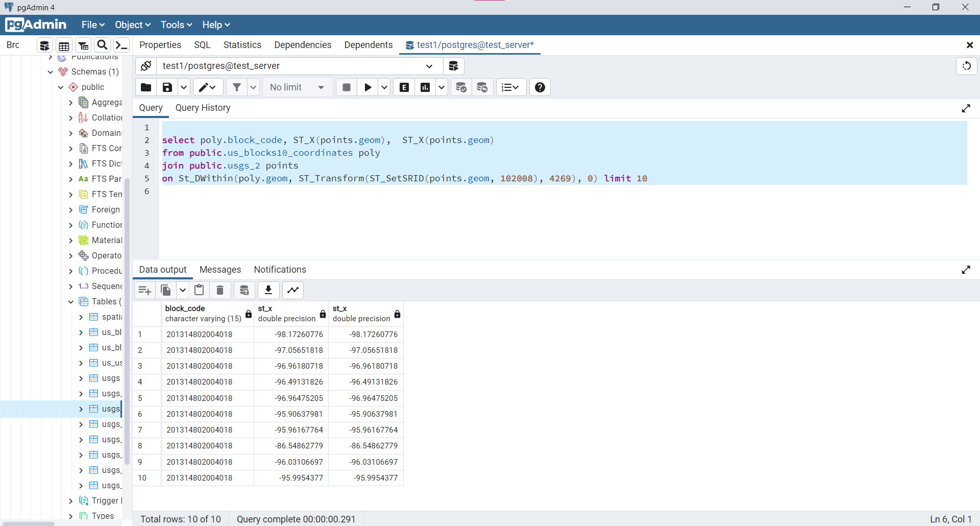The height and width of the screenshot is (526, 980).
Task: Open the No limit rows dropdown
Action: [298, 87]
